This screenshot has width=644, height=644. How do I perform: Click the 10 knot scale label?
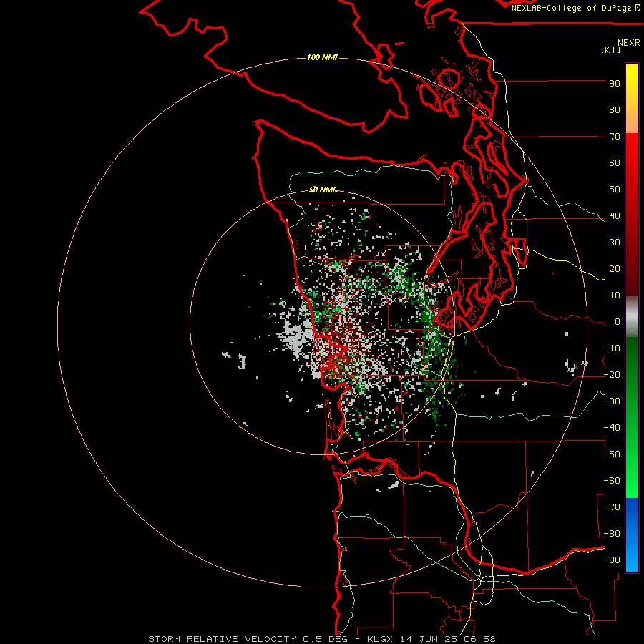[615, 296]
